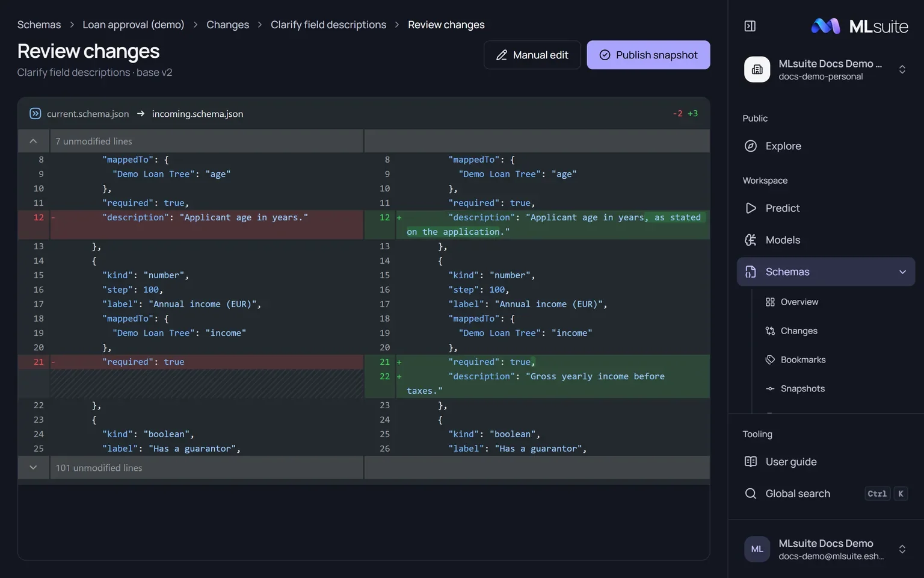Click the Publish snapshot button
Image resolution: width=924 pixels, height=578 pixels.
[x=648, y=55]
